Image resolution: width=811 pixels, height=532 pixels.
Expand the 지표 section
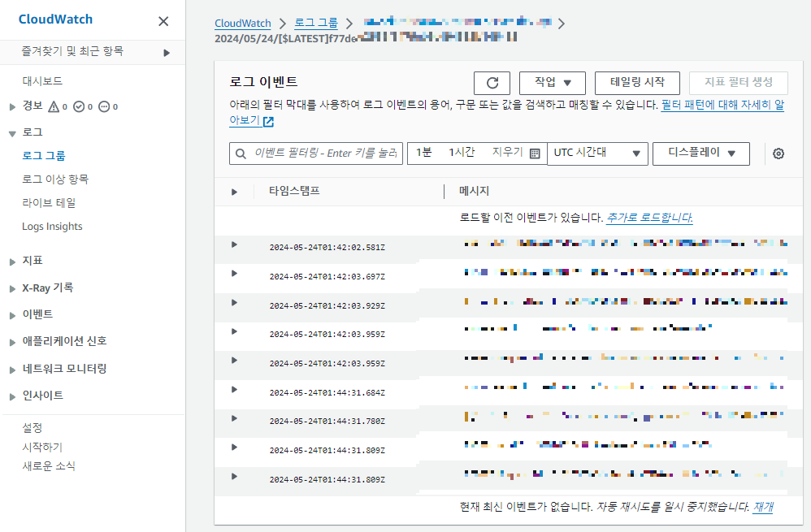pyautogui.click(x=12, y=262)
